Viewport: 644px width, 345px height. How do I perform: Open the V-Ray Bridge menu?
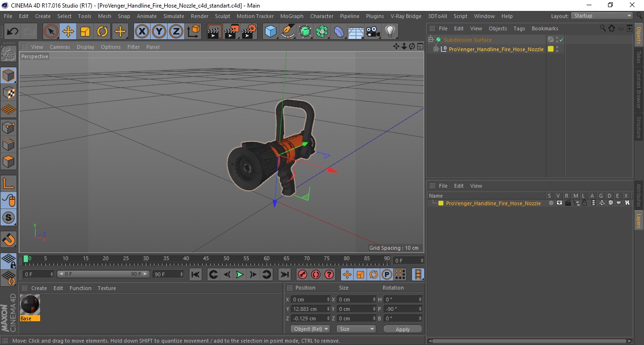pyautogui.click(x=406, y=16)
